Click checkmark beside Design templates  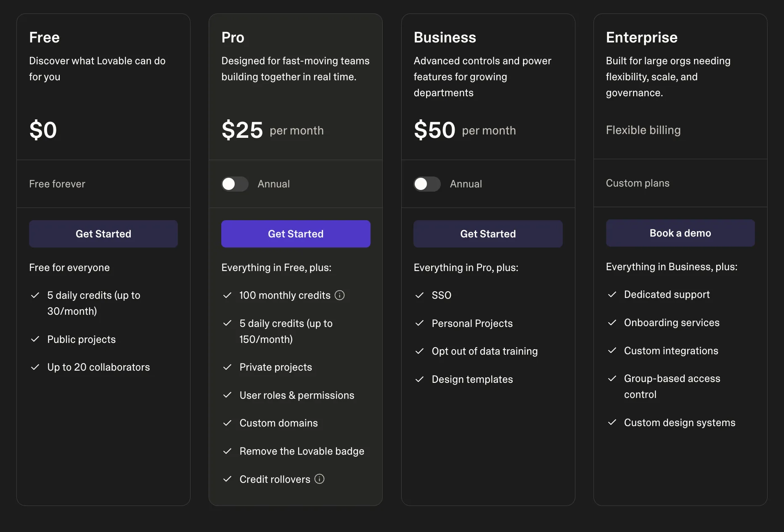click(x=419, y=379)
